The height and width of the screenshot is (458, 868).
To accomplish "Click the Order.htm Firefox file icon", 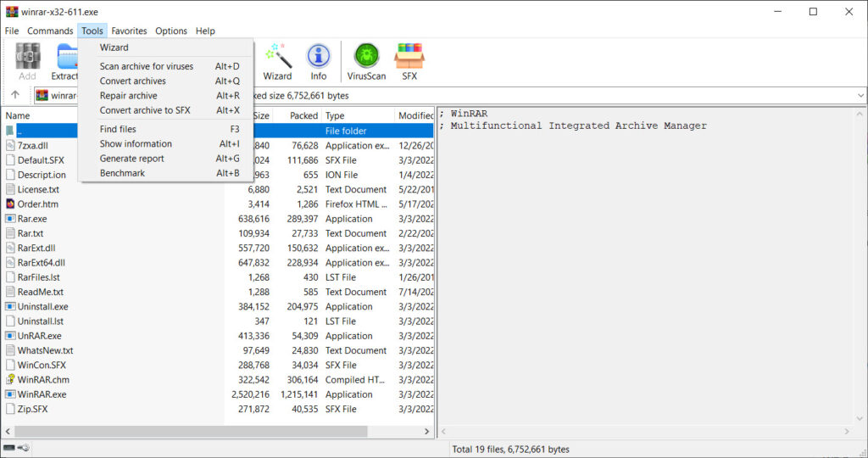I will (10, 204).
